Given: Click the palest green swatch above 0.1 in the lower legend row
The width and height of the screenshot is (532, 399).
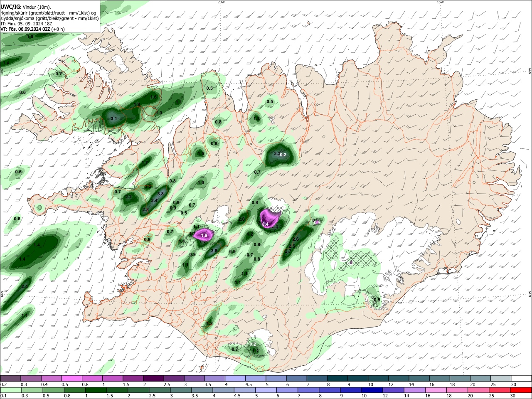Looking at the screenshot, I should pyautogui.click(x=11, y=390).
